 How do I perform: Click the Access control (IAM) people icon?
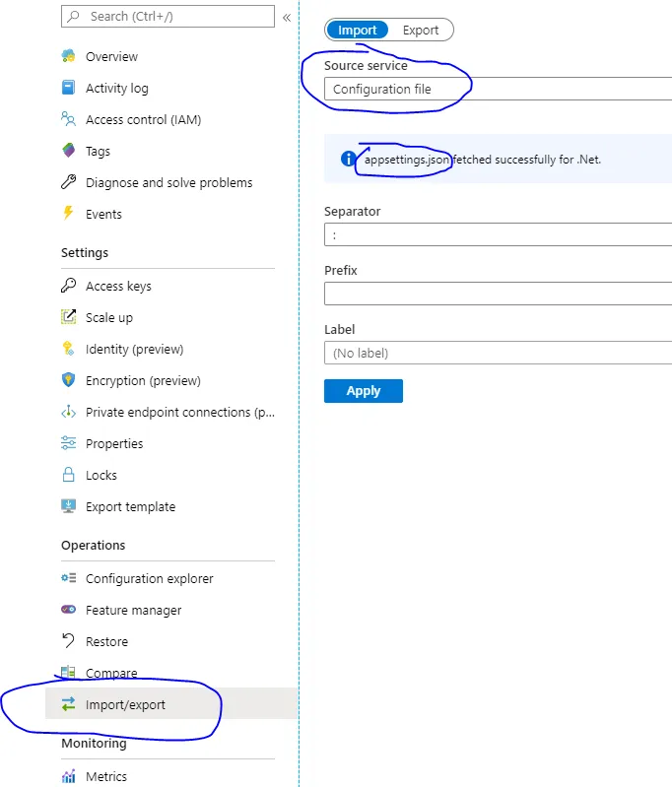[68, 119]
